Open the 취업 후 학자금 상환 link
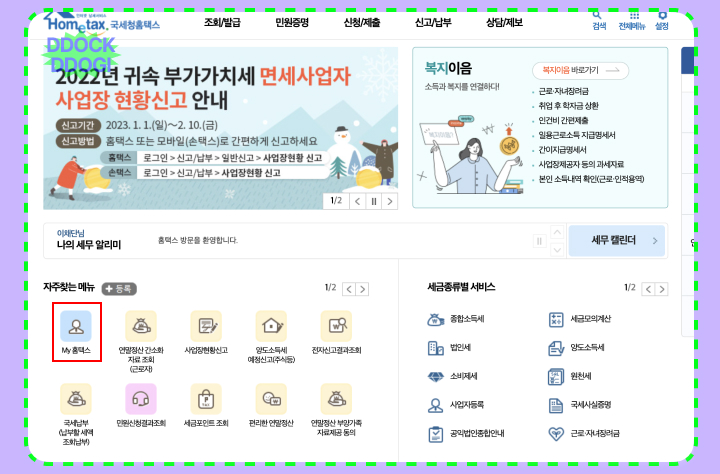720x474 pixels. [568, 106]
